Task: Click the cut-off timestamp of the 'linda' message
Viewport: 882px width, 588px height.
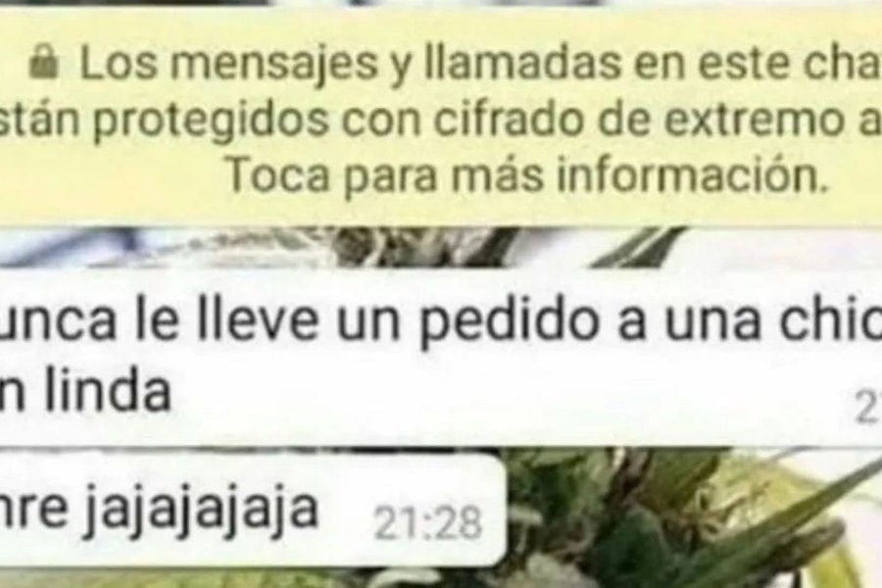Action: tap(868, 407)
